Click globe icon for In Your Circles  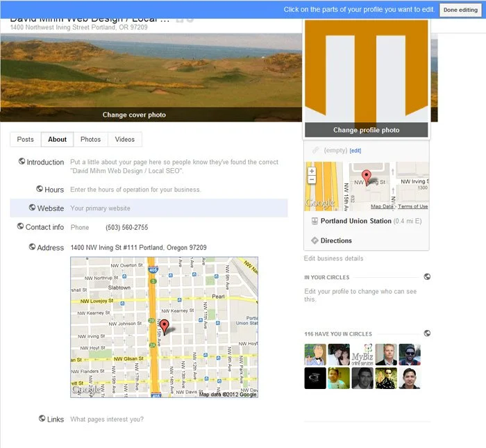(x=427, y=276)
